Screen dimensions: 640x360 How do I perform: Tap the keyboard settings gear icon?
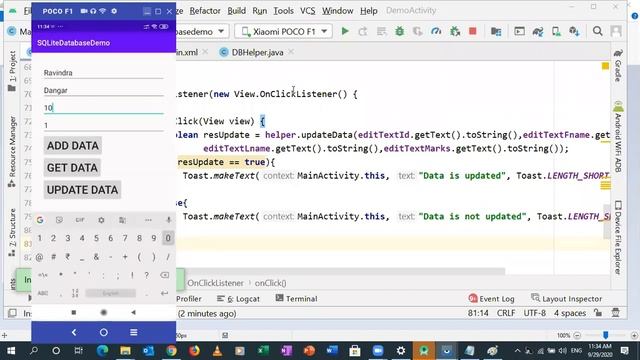point(101,220)
